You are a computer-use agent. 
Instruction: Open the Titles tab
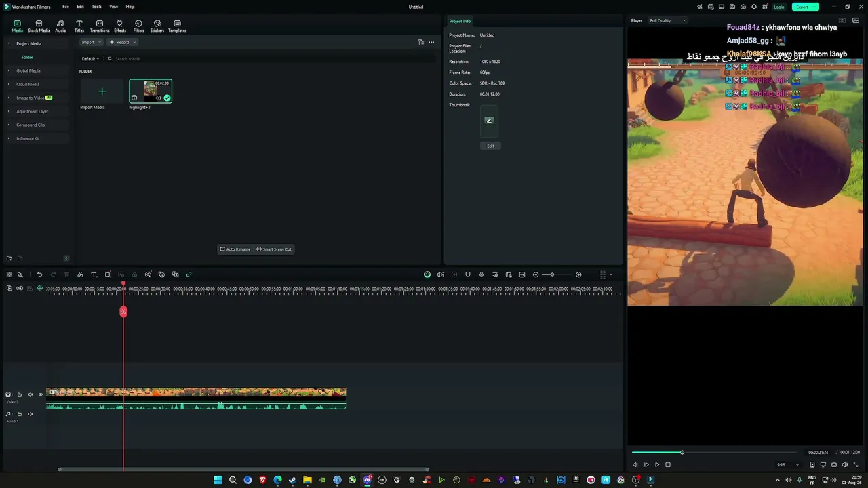[x=79, y=26]
